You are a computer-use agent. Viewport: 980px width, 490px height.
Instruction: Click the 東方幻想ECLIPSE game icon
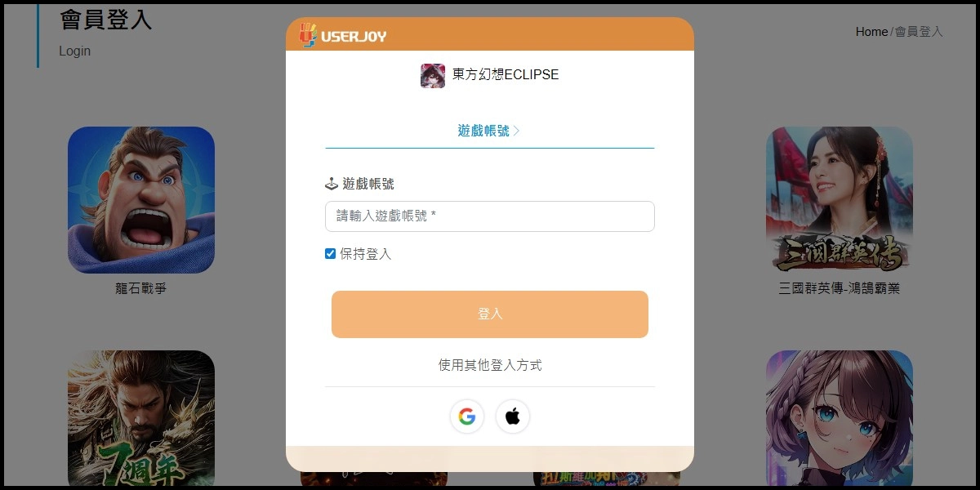pos(433,75)
